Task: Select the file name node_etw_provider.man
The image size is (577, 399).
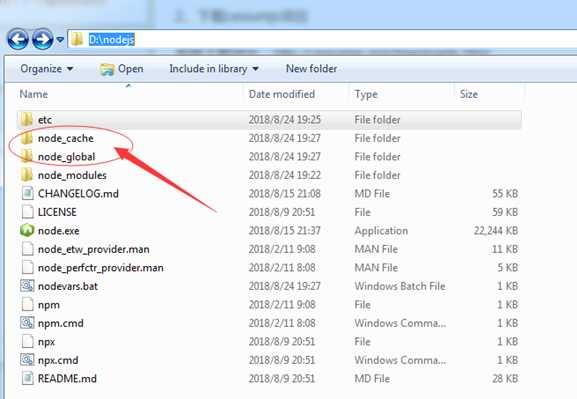Action: point(93,249)
